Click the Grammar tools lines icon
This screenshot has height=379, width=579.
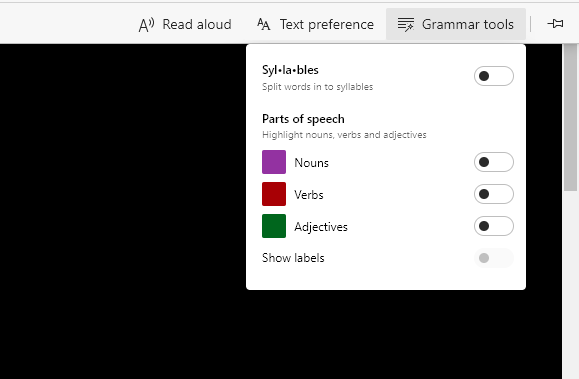405,25
